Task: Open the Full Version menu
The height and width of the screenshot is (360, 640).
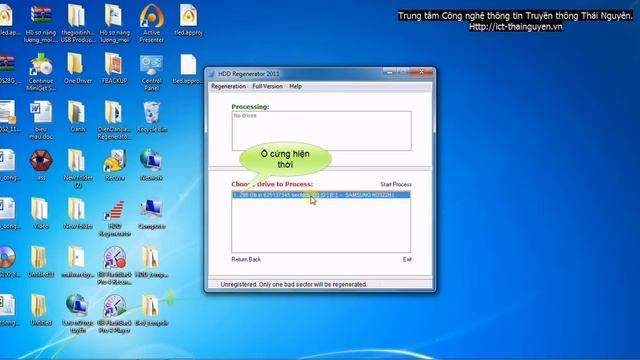Action: [x=267, y=87]
